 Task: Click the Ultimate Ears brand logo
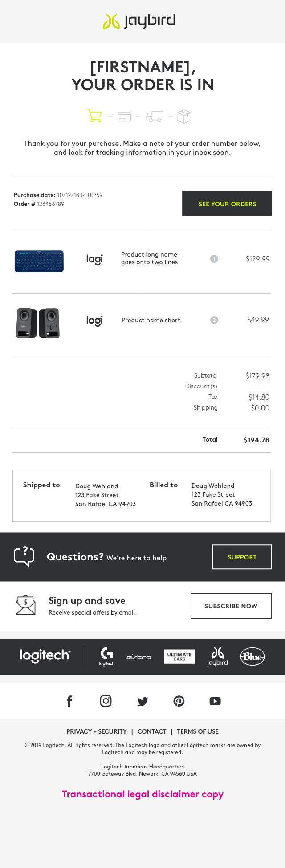click(x=179, y=657)
